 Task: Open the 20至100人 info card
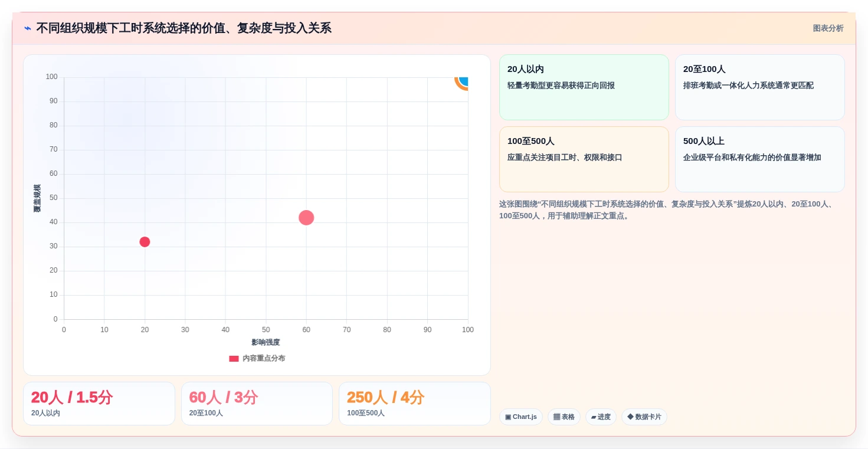point(759,87)
